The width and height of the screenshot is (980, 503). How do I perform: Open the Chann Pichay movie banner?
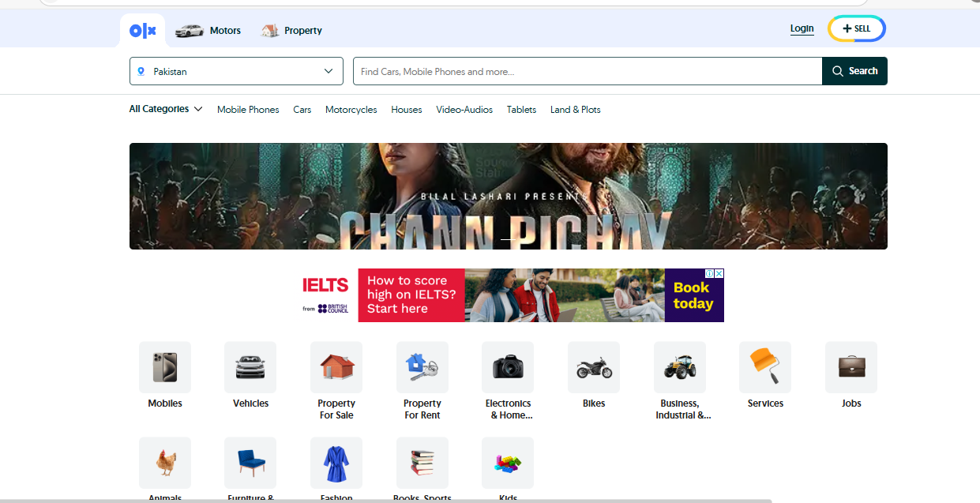coord(508,196)
